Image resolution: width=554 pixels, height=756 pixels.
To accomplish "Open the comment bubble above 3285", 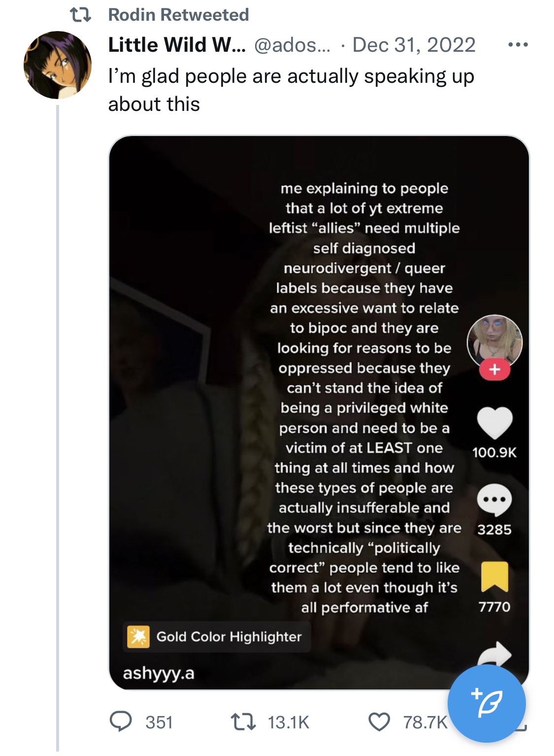I will 494,500.
